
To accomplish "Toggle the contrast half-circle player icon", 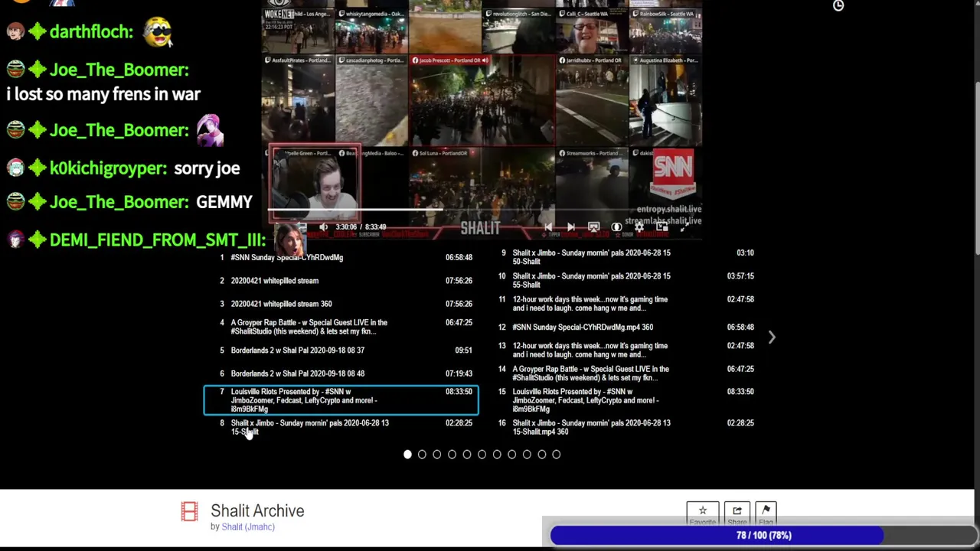I will [616, 227].
